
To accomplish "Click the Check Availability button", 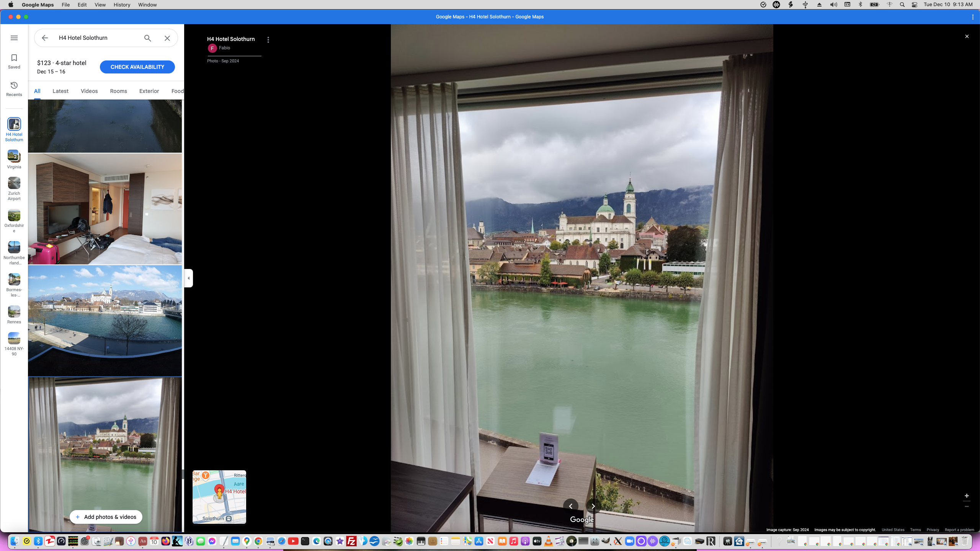I will click(x=137, y=67).
